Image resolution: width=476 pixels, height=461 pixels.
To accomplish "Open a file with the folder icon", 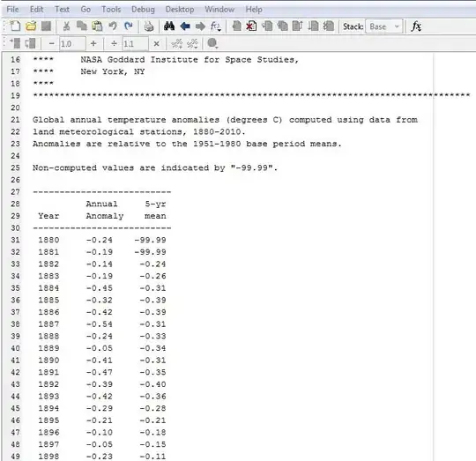I will (x=31, y=26).
